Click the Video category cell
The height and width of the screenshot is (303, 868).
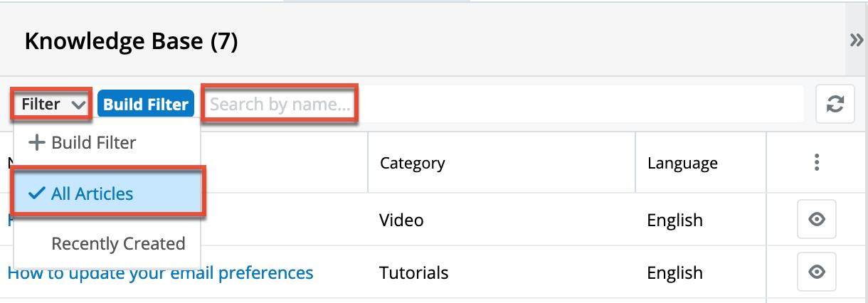click(401, 220)
